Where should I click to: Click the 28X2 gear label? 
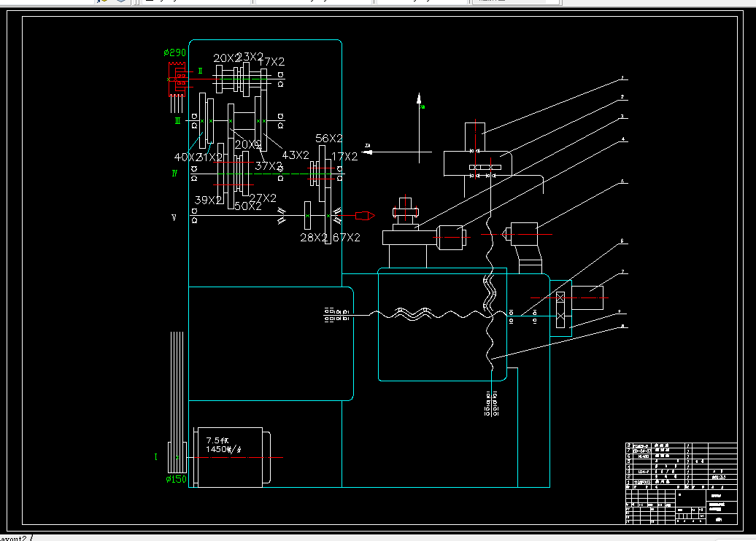pos(314,238)
